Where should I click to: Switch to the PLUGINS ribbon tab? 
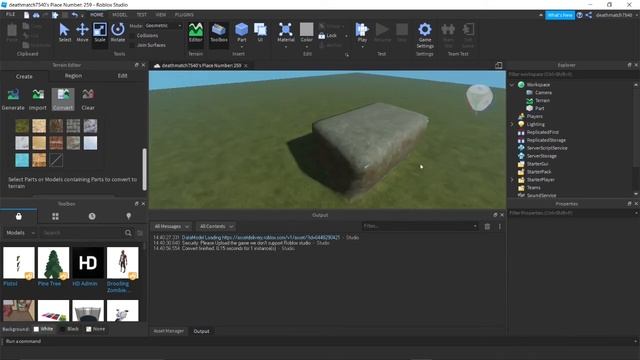point(184,15)
